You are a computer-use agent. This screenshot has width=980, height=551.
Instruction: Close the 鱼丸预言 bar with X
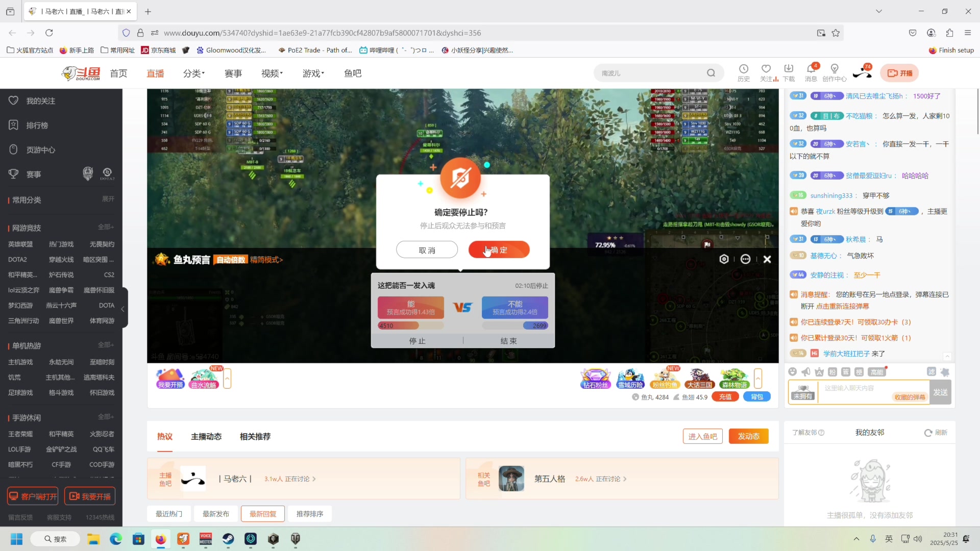coord(767,259)
